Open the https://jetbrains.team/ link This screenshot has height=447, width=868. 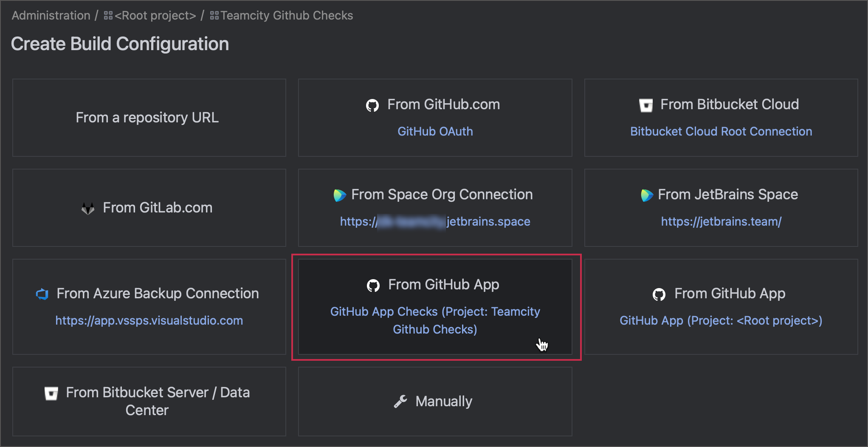click(721, 221)
